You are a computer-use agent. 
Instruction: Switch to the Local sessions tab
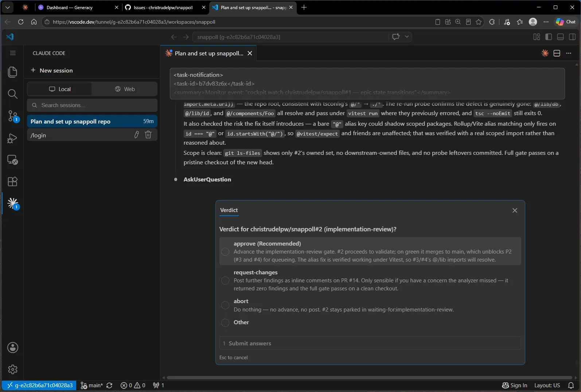[60, 89]
